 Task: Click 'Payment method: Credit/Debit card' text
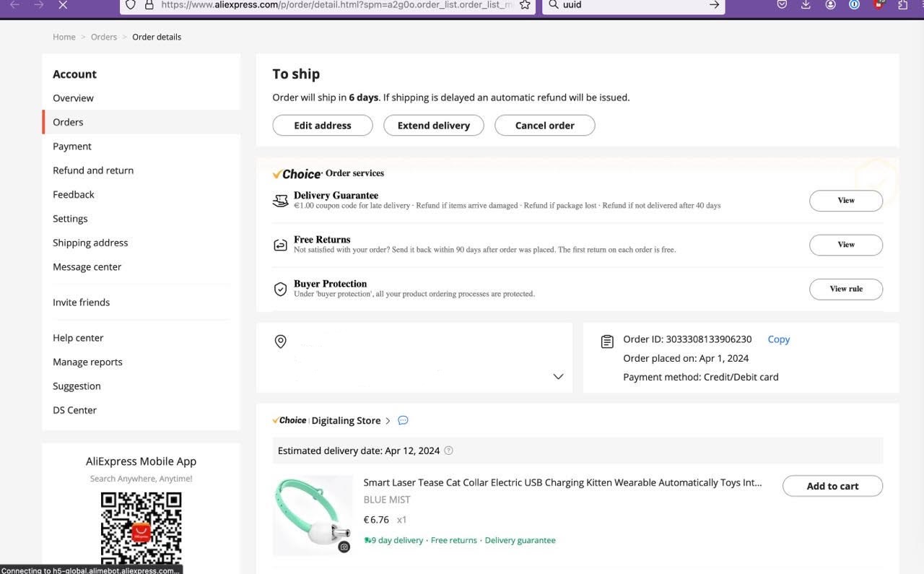pos(701,377)
